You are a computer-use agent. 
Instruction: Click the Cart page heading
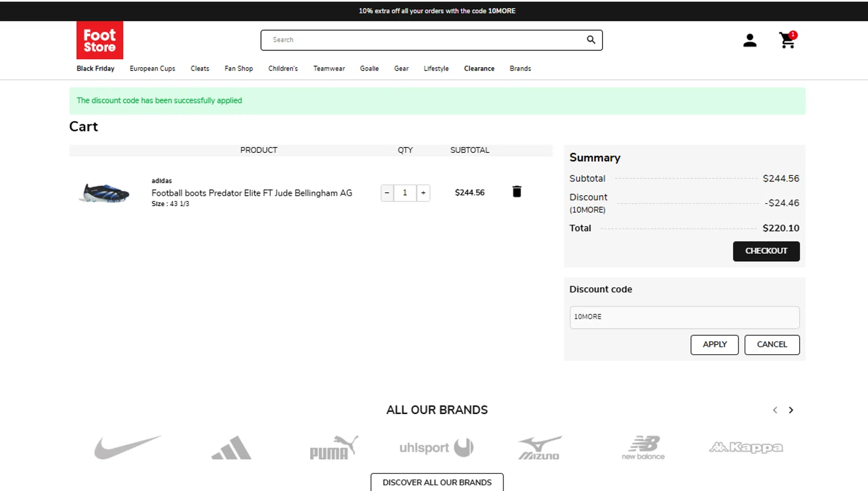83,127
